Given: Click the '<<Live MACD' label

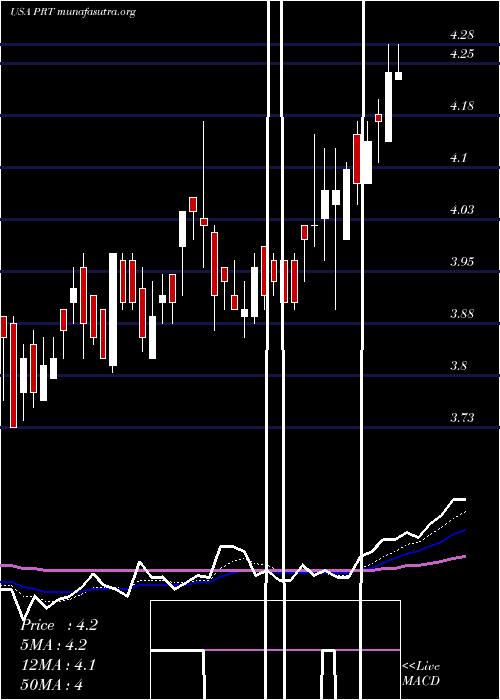Looking at the screenshot, I should pos(421,673).
